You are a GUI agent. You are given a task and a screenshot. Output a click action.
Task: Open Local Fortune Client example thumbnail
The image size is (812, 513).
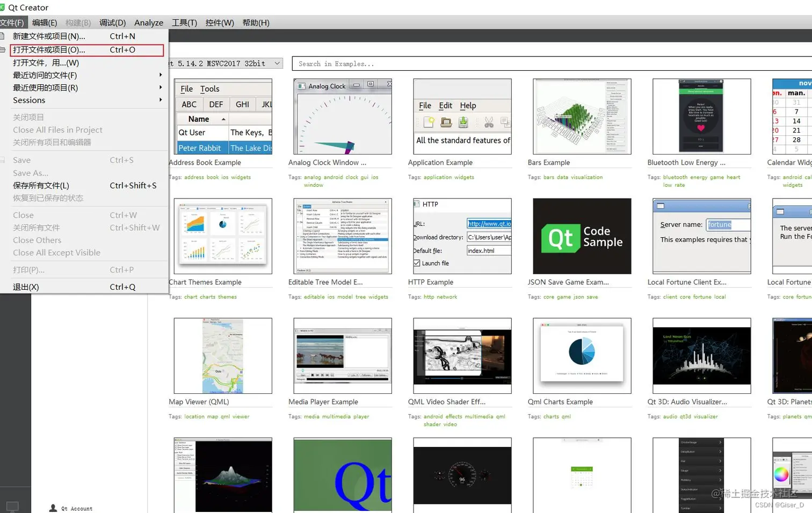pos(702,236)
